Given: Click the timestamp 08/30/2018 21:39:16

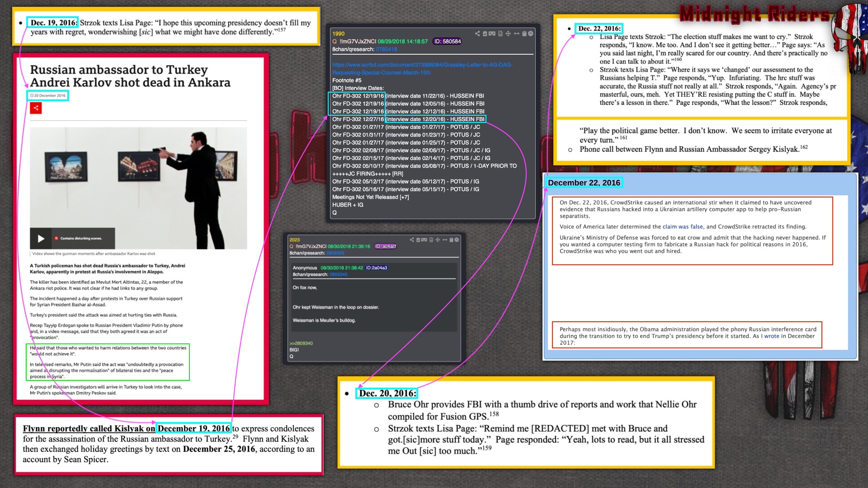Looking at the screenshot, I should click(x=349, y=246).
